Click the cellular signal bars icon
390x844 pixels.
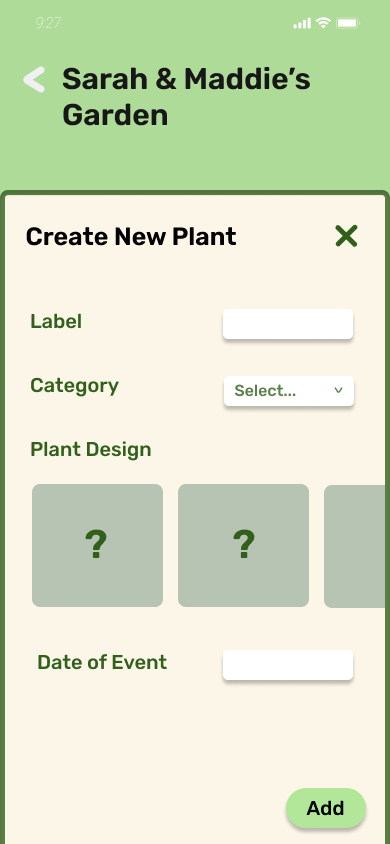pos(302,23)
